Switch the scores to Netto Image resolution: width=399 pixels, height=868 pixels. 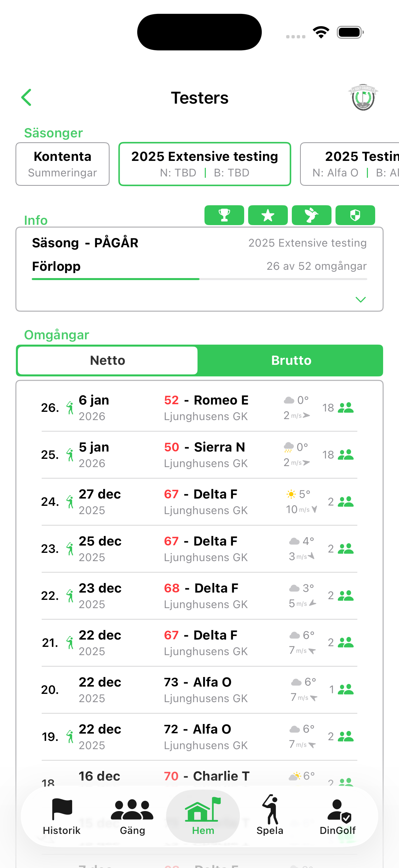pos(108,360)
